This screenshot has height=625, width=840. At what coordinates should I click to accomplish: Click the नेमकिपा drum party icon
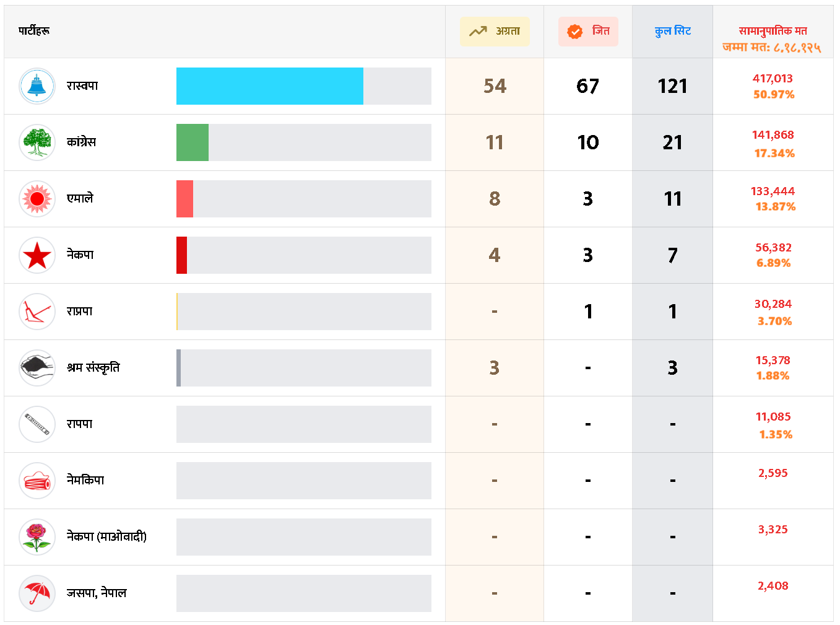click(37, 481)
